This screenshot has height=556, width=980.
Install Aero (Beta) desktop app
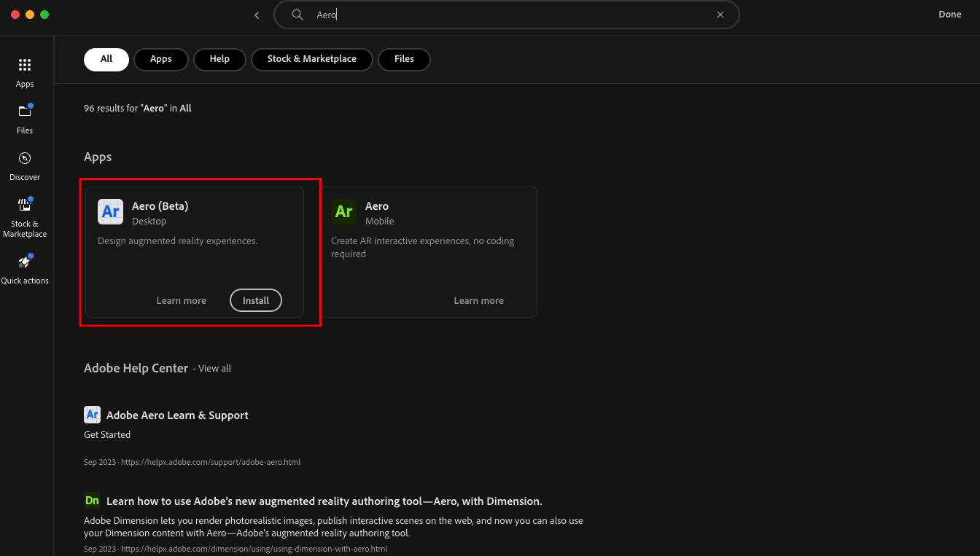[256, 300]
